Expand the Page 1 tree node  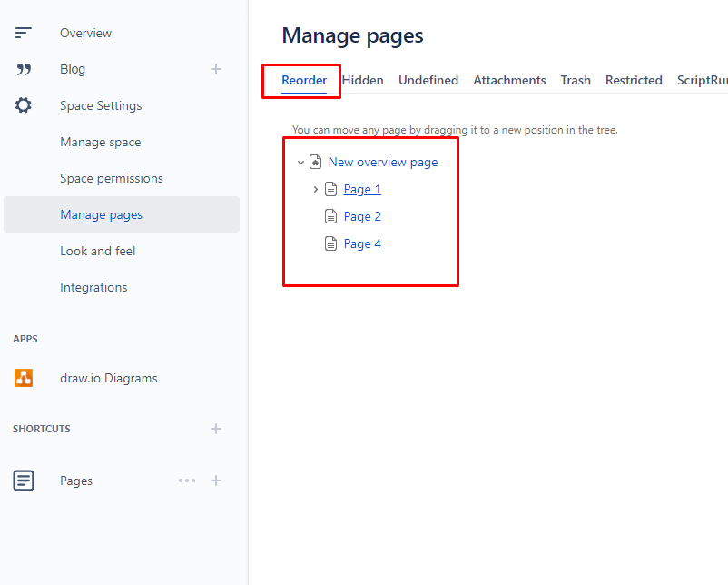(316, 189)
